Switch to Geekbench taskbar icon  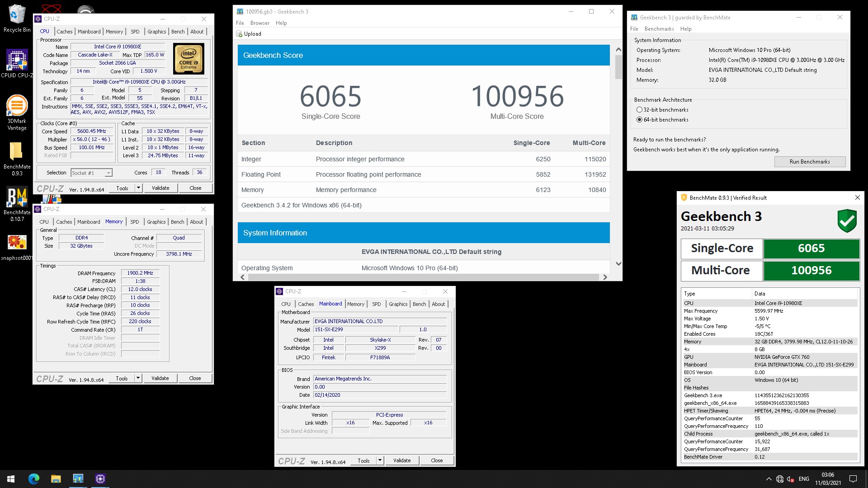point(78,479)
